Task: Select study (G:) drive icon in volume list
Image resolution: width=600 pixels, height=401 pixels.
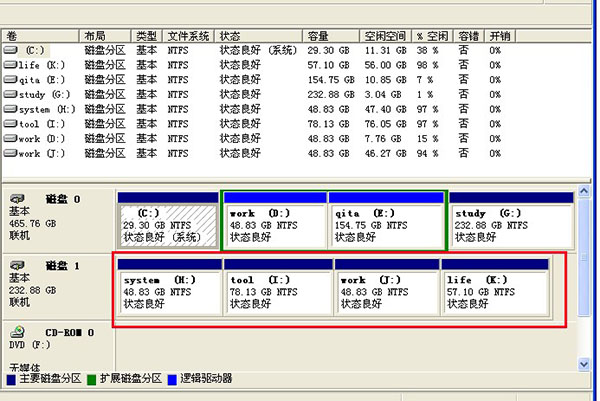Action: pyautogui.click(x=11, y=95)
